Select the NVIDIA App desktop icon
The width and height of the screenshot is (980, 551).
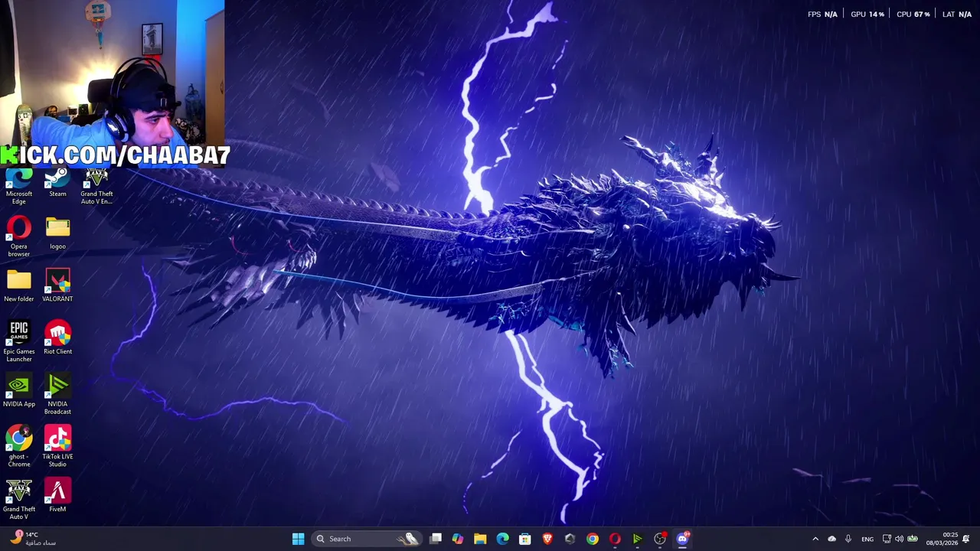(x=19, y=391)
